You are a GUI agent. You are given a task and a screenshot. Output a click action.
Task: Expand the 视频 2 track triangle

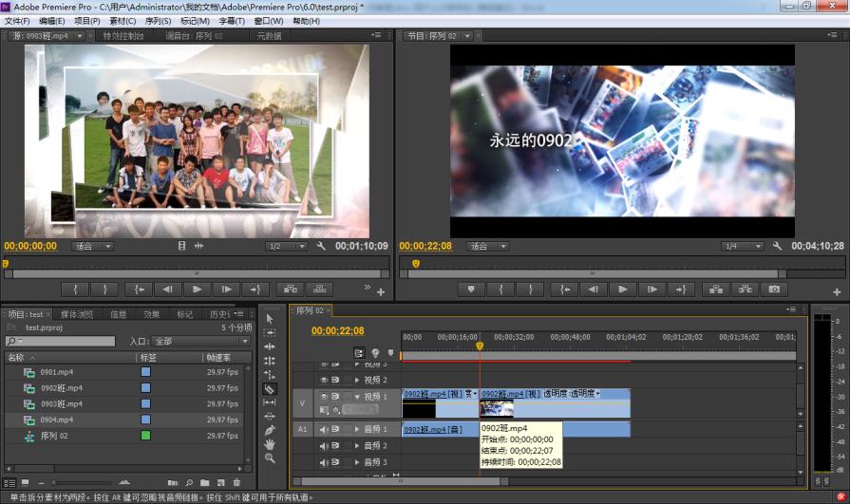(357, 380)
